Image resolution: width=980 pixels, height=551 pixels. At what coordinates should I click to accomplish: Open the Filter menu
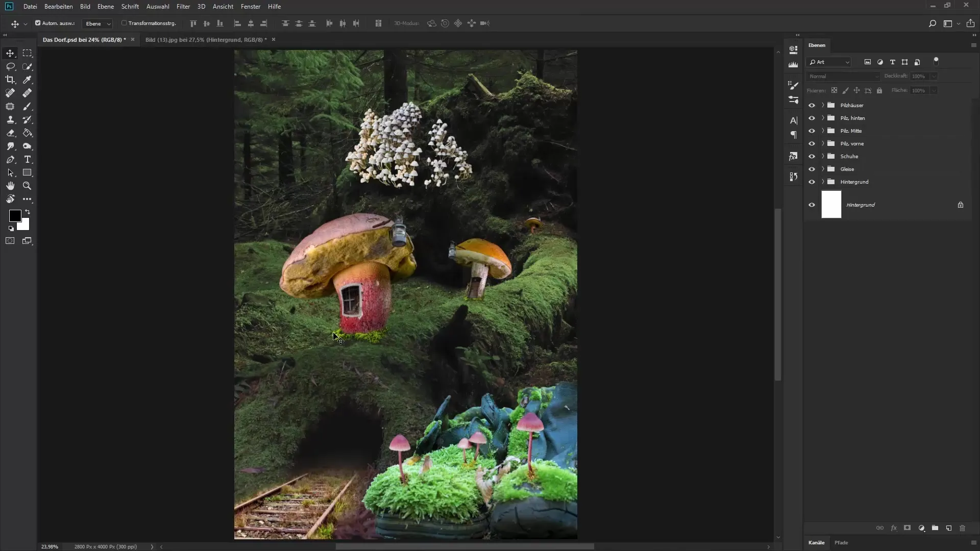[183, 7]
